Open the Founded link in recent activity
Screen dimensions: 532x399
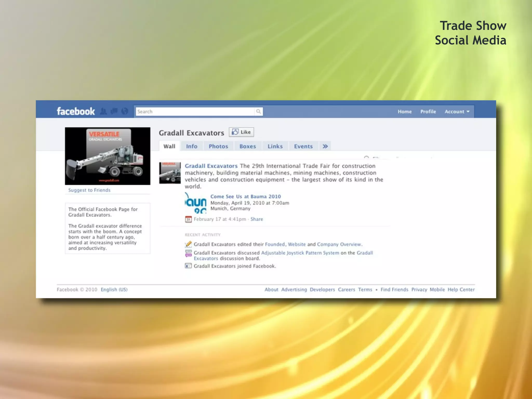tap(275, 244)
